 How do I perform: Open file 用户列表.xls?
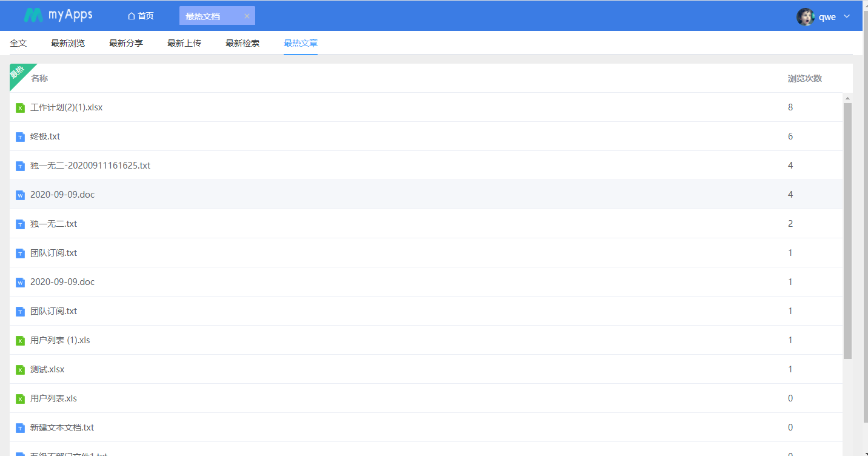click(54, 398)
